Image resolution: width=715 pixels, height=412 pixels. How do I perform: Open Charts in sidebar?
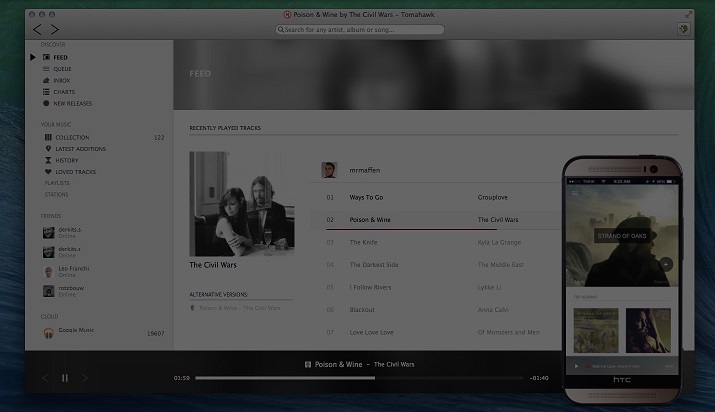point(64,92)
